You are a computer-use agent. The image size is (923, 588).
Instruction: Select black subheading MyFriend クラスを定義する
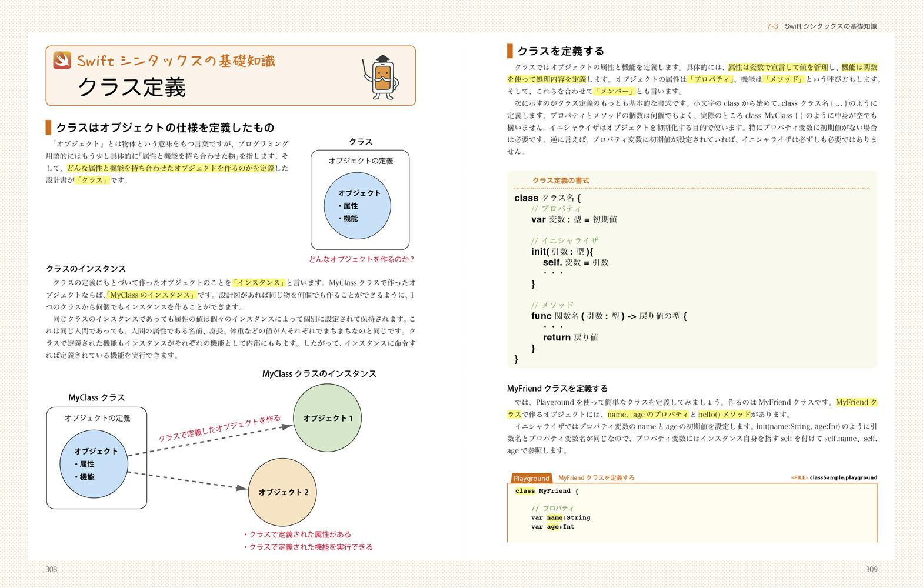(558, 389)
